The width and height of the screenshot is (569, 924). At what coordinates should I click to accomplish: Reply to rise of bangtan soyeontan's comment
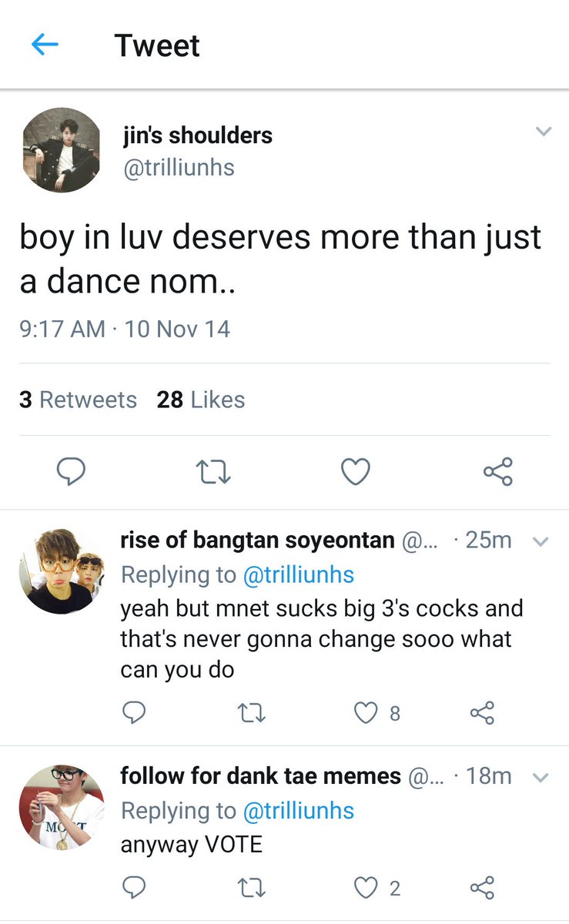[134, 714]
